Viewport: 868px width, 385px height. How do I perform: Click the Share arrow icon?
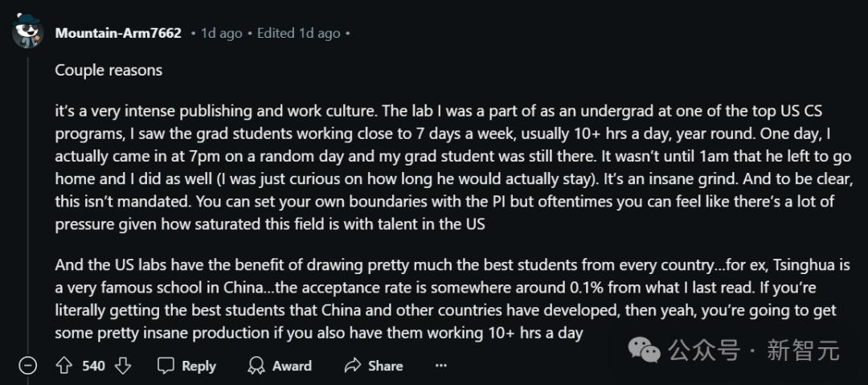[353, 366]
